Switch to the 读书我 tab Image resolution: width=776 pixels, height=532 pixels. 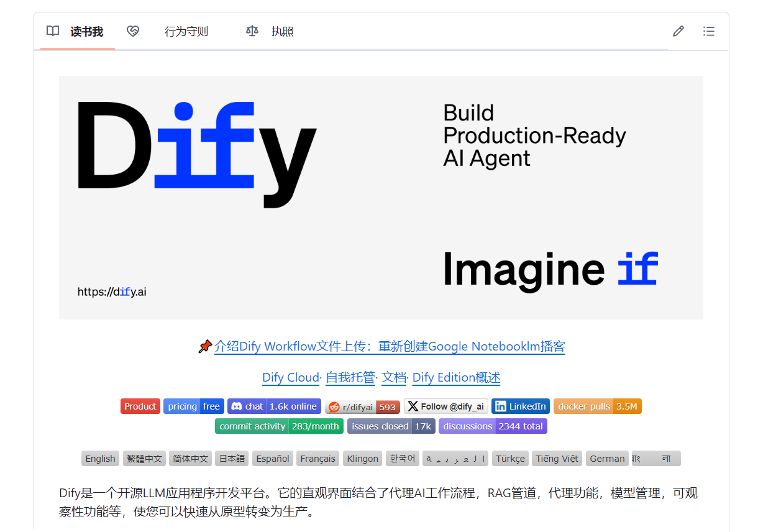77,31
